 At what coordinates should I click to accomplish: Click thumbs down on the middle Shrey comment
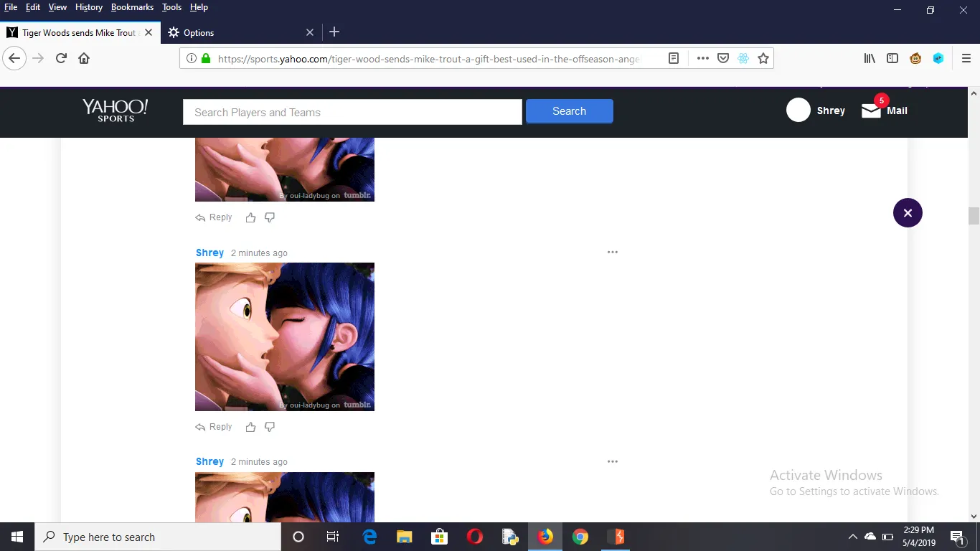click(270, 427)
